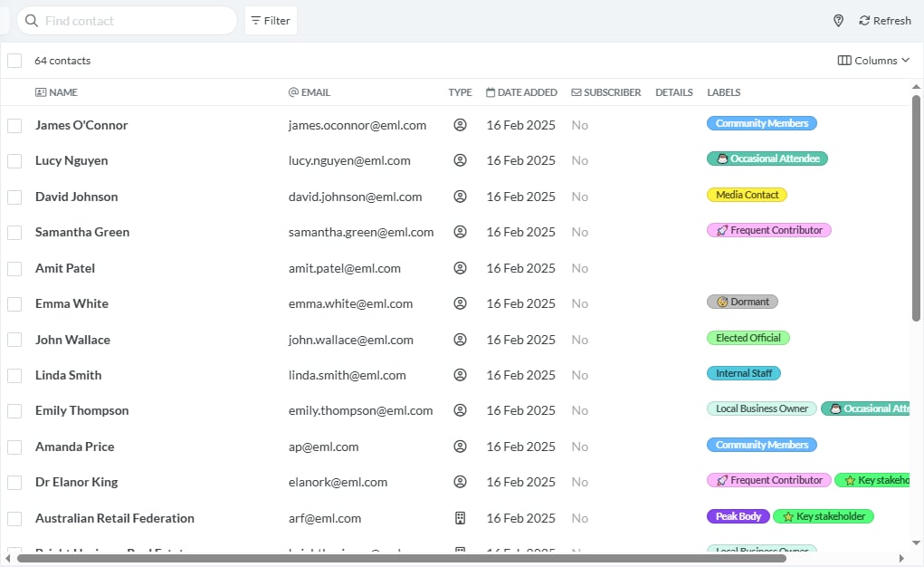Open the contact Dr Elanor King
The width and height of the screenshot is (924, 567).
[77, 482]
